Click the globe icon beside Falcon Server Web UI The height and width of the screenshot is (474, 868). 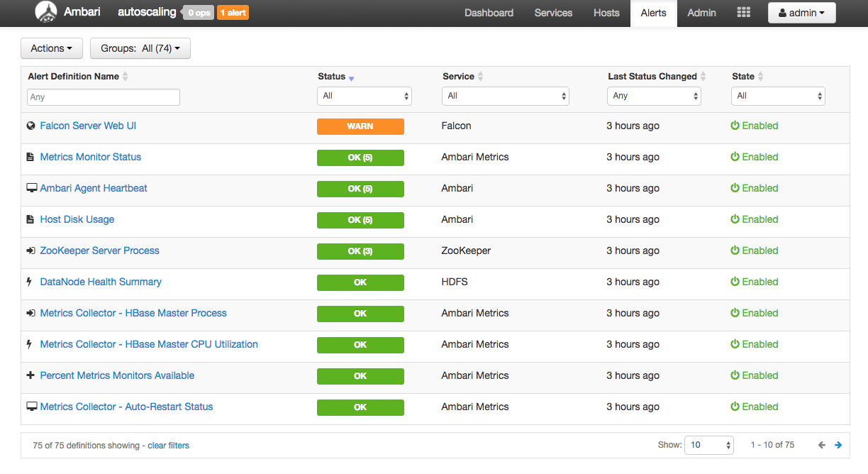point(29,126)
